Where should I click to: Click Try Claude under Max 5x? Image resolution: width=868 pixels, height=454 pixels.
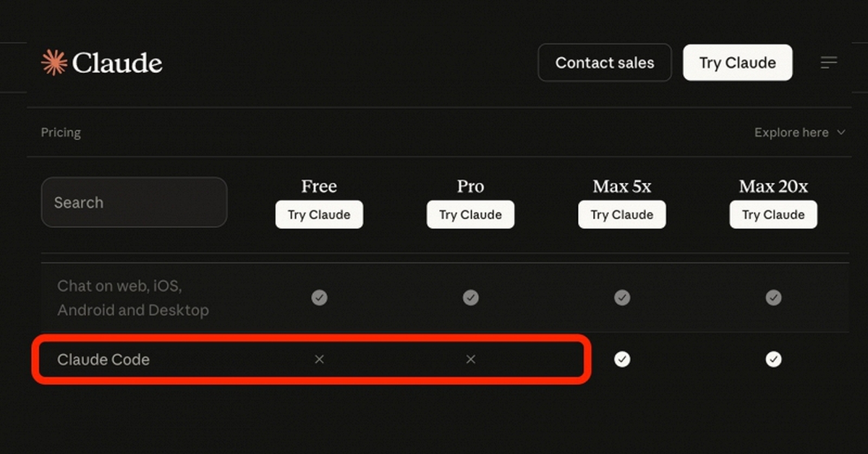(622, 215)
